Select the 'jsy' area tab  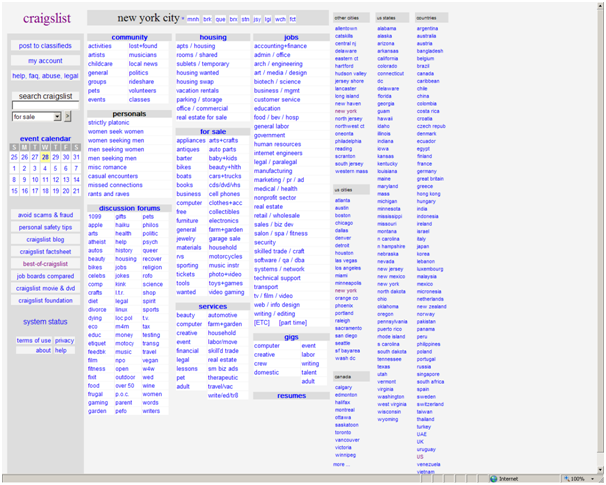click(x=257, y=19)
